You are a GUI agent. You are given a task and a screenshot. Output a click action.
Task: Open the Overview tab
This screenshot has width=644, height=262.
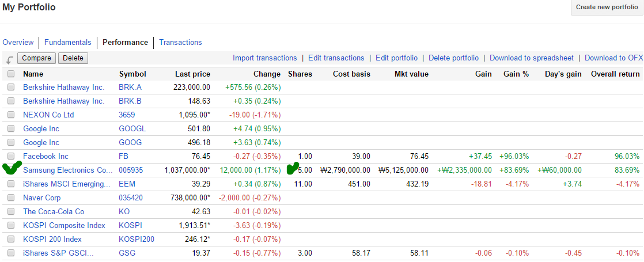18,42
